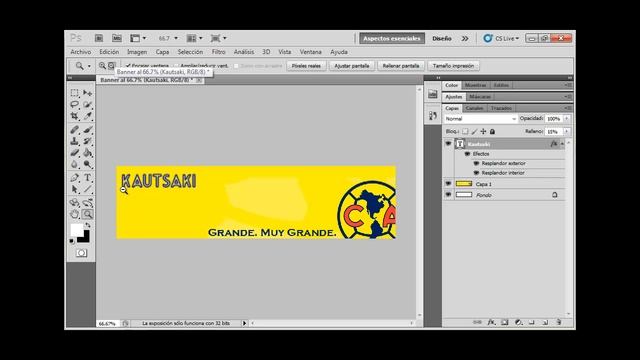This screenshot has height=360, width=640.
Task: Launch Mini Bridge from the application bar
Action: click(117, 38)
